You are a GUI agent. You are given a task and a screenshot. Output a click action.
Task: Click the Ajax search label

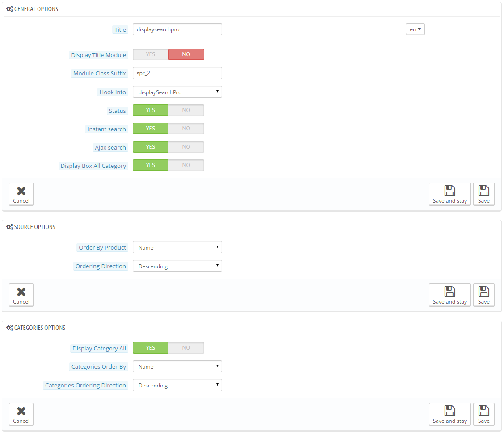[x=110, y=147]
